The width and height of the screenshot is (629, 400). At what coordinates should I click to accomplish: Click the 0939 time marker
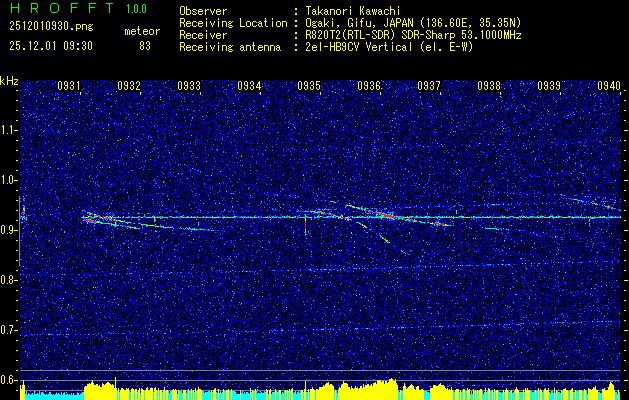point(549,85)
